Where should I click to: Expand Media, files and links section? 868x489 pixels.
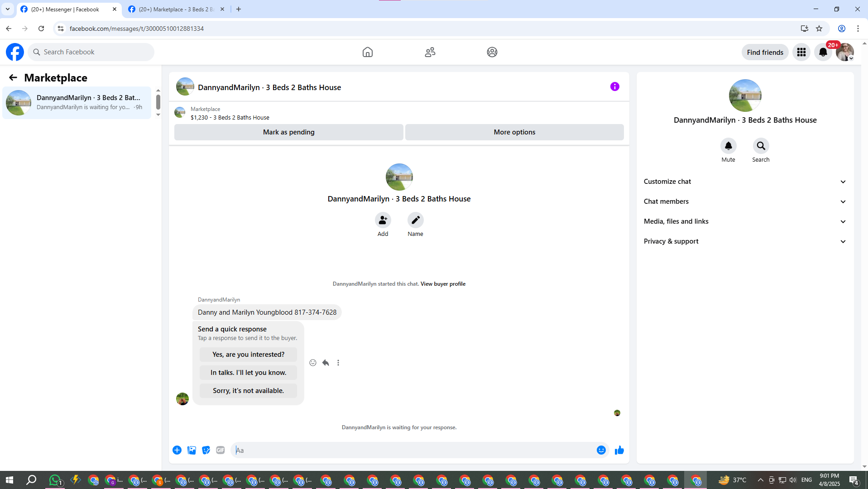(x=745, y=221)
